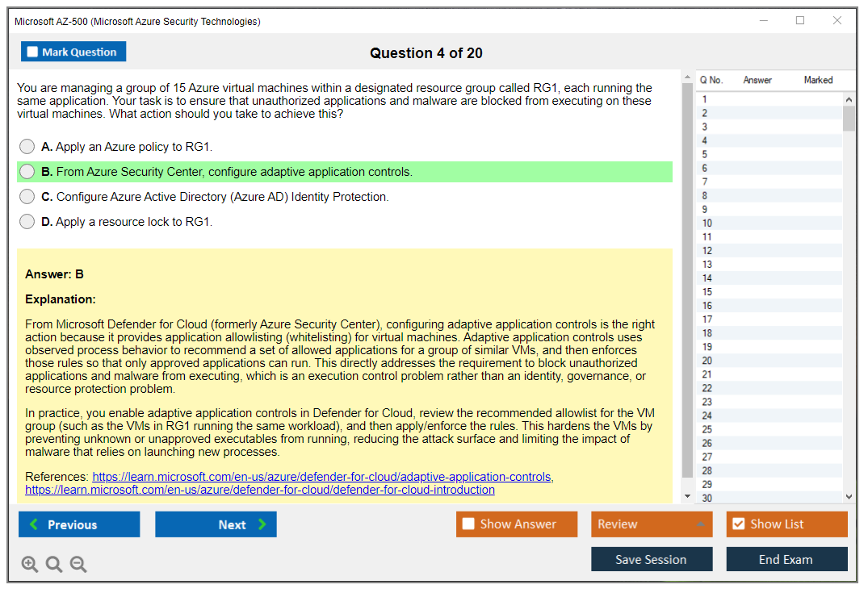
Task: Click the explanation panel's scroll-down arrow
Action: (x=687, y=496)
